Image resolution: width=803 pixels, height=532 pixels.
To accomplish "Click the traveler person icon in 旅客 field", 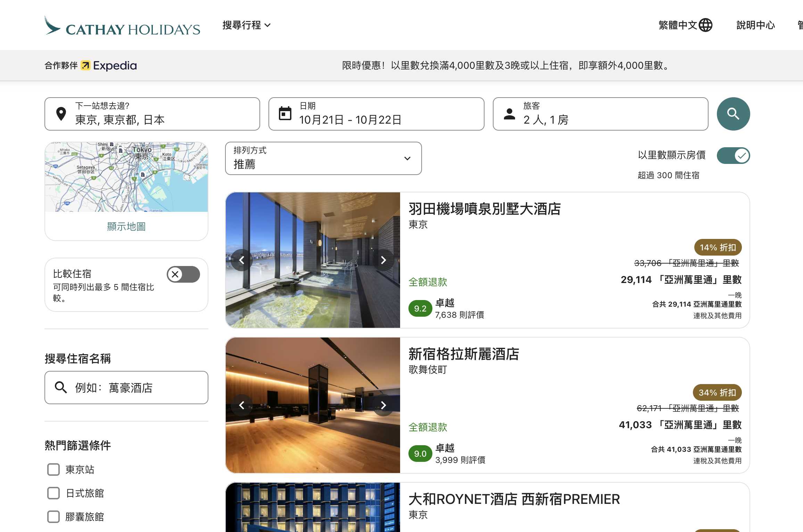I will coord(509,114).
